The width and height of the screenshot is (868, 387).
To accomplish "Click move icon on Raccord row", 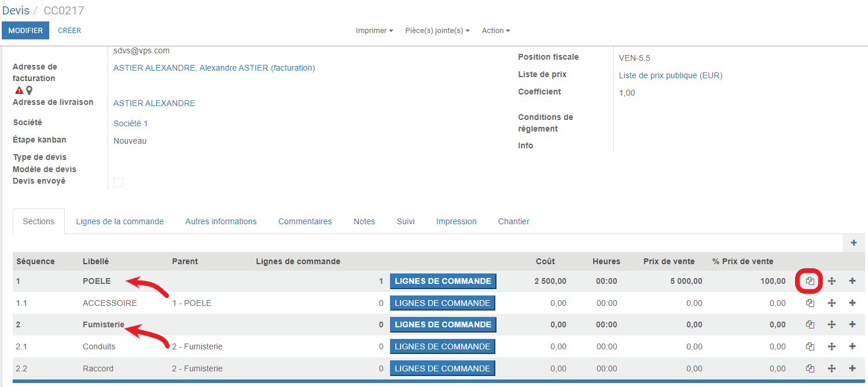I will coord(832,368).
